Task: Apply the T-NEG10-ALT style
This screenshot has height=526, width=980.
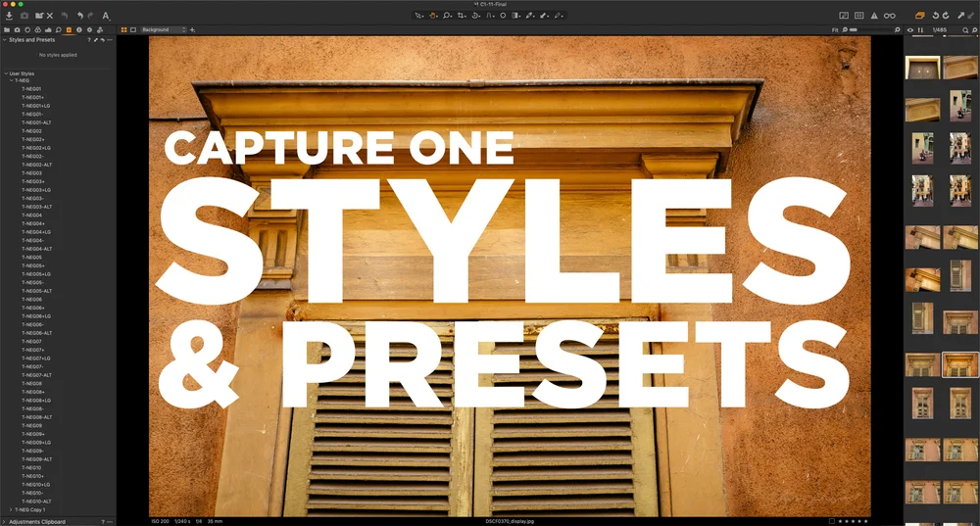Action: tap(37, 501)
